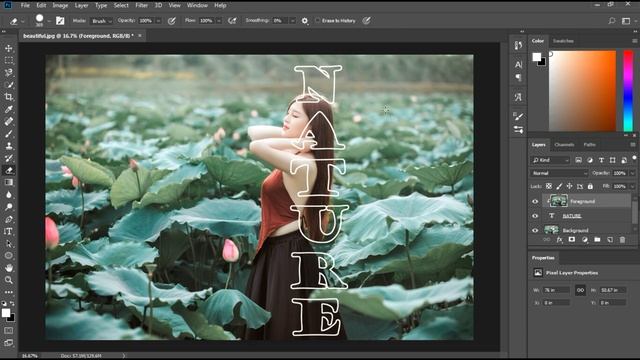
Task: Toggle pressure for size
Action: pos(367,21)
